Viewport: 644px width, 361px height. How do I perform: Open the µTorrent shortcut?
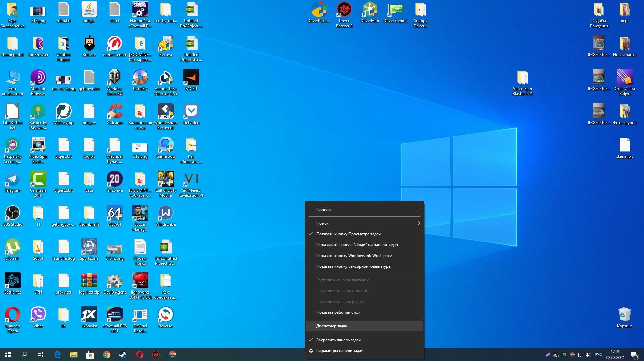(13, 250)
